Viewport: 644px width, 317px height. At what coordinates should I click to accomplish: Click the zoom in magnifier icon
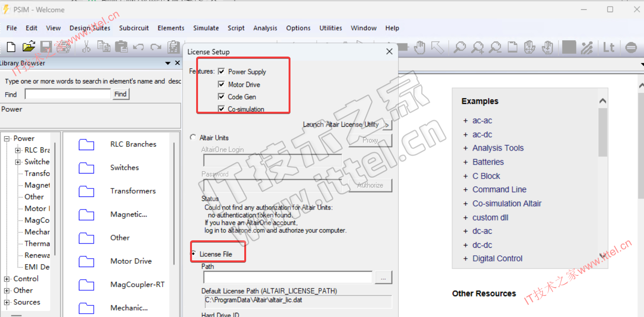coord(477,47)
